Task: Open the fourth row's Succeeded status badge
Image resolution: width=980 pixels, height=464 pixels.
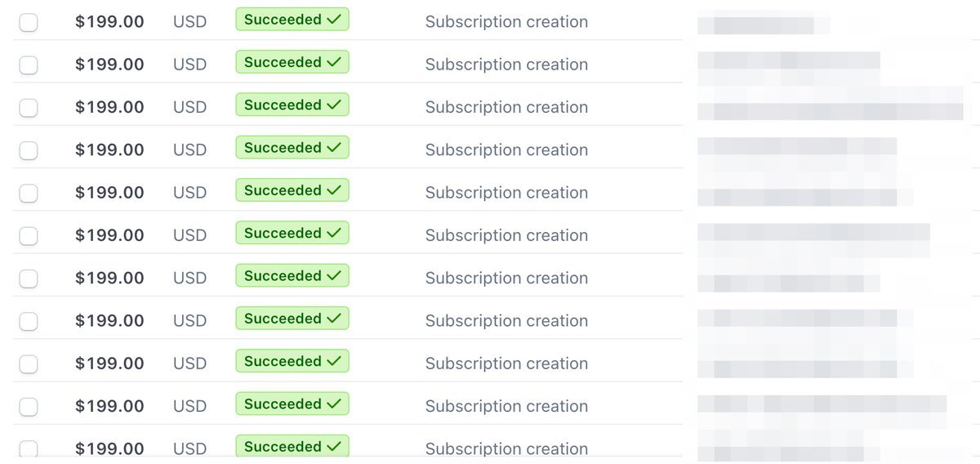Action: click(292, 148)
